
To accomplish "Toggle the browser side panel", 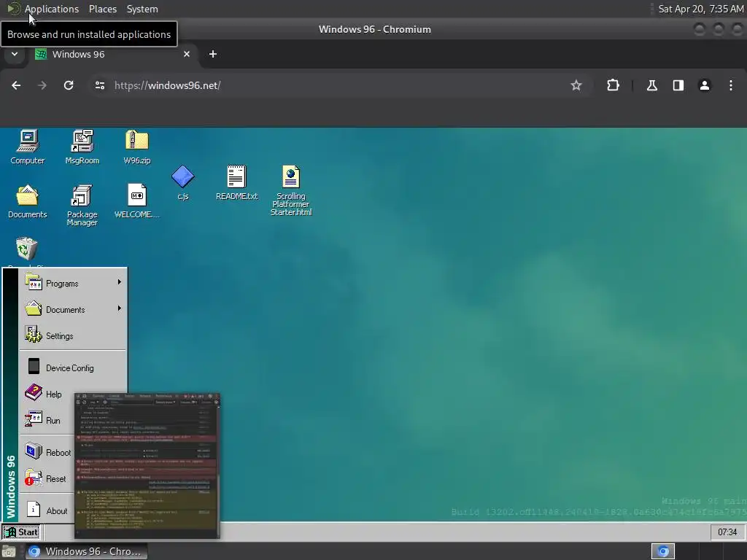I will (x=678, y=85).
